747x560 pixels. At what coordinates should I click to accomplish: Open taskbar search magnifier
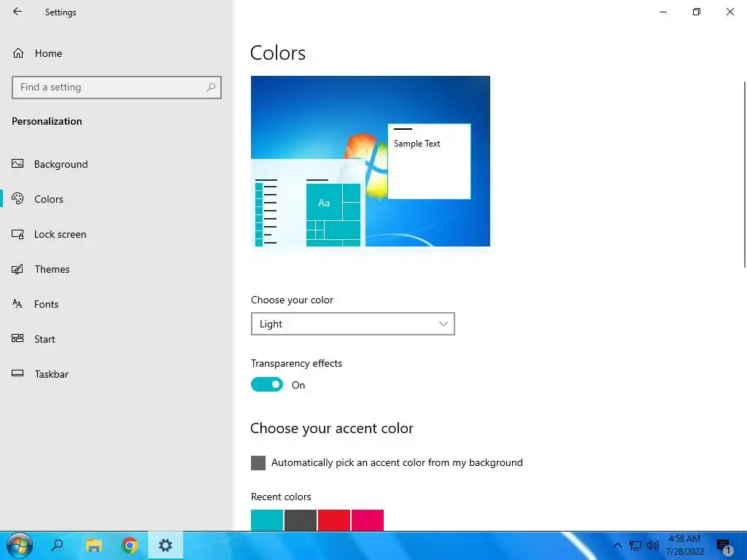pos(57,545)
